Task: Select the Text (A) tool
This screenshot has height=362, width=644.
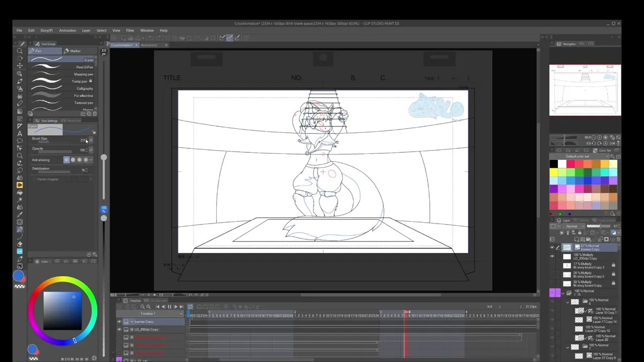Action: pos(20,134)
